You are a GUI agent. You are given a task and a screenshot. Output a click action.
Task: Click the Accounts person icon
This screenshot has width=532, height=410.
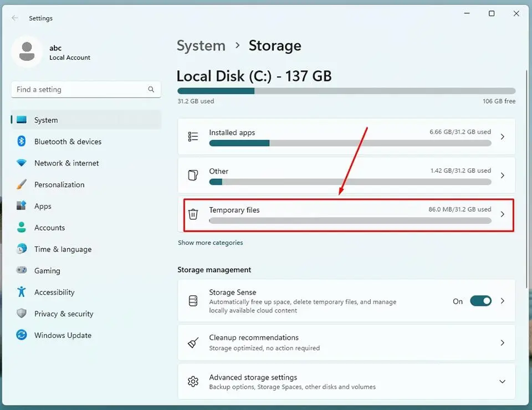click(x=22, y=227)
